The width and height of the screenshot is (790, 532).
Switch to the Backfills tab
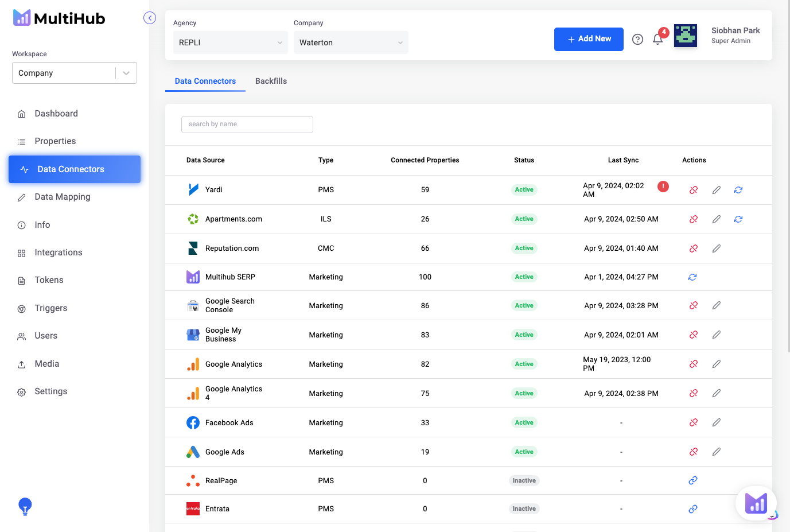(271, 81)
